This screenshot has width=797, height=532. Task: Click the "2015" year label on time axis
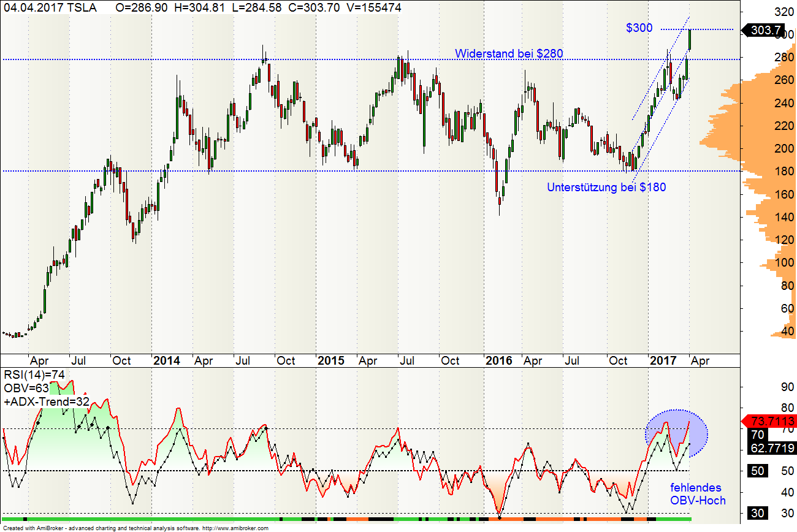click(x=332, y=360)
